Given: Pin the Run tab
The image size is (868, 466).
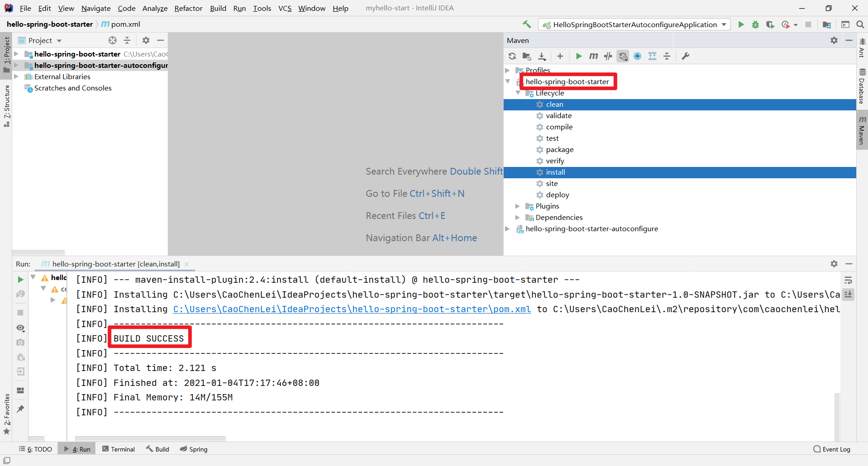Looking at the screenshot, I should [20, 409].
